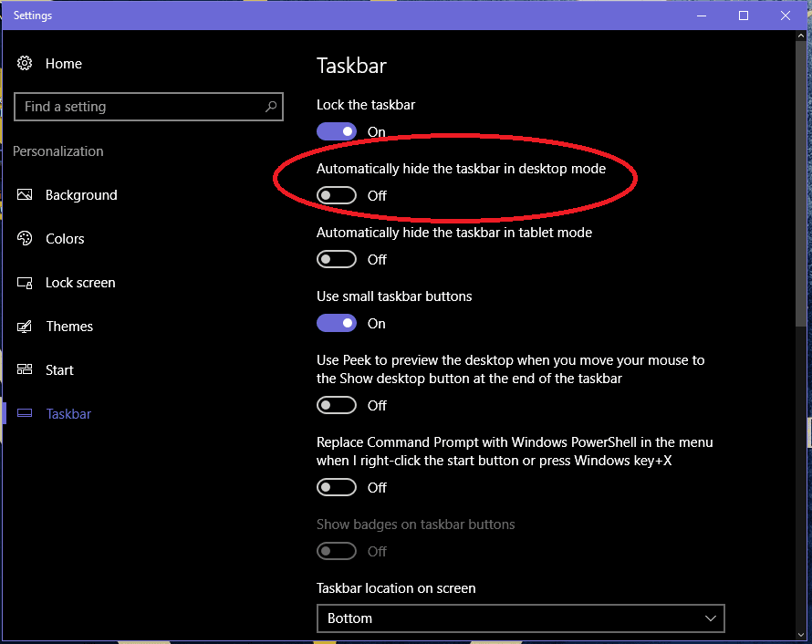Turn off Lock the taskbar toggle
Image resolution: width=812 pixels, height=644 pixels.
[x=337, y=131]
